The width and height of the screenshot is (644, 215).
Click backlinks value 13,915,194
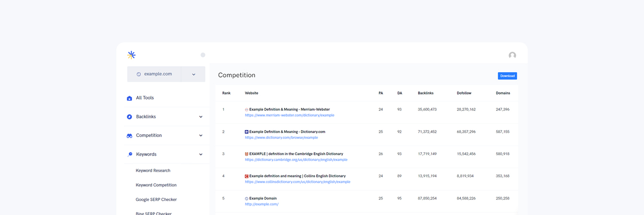pyautogui.click(x=427, y=176)
